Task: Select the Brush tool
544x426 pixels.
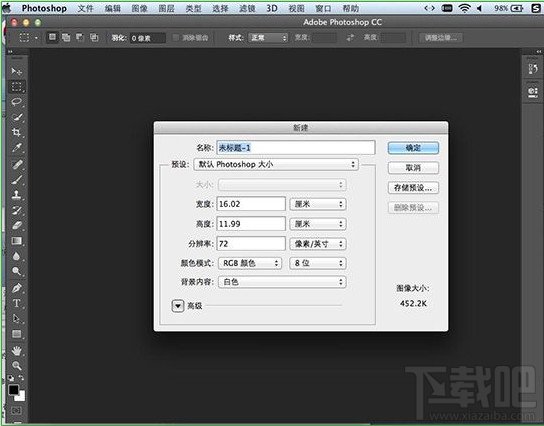Action: tap(16, 180)
